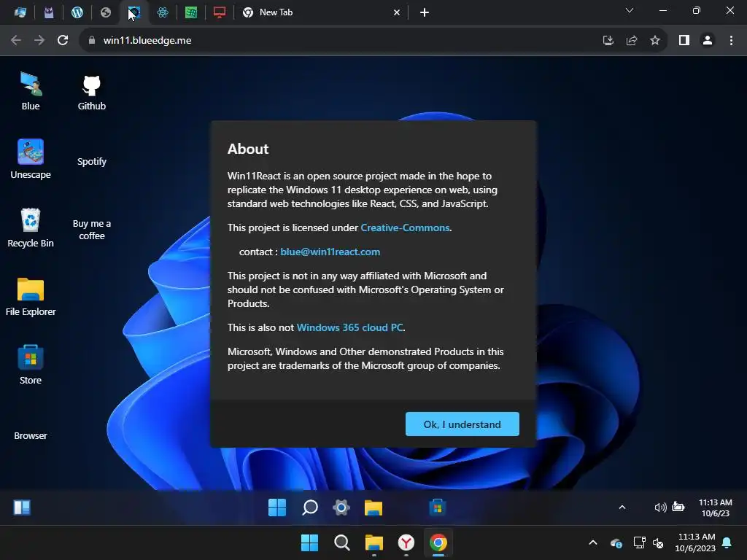Reload the current page
The image size is (747, 560).
pos(63,41)
